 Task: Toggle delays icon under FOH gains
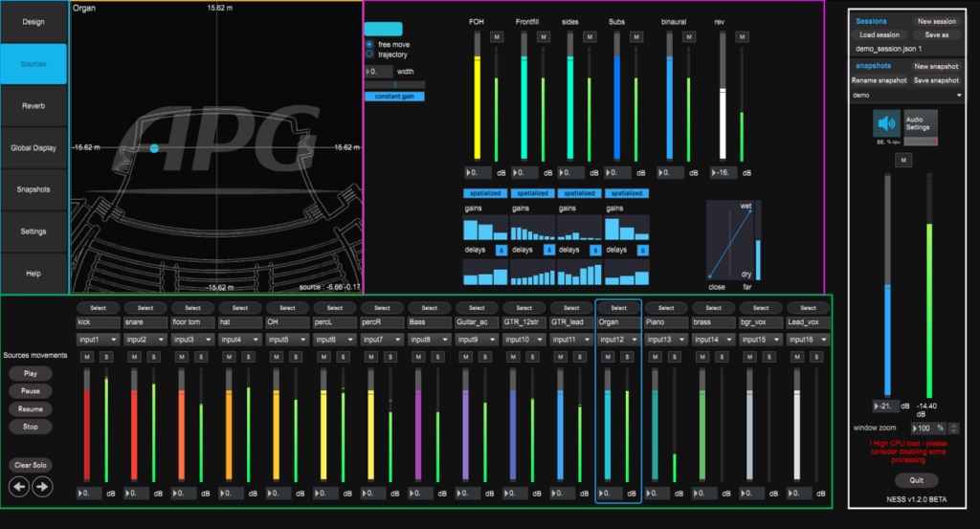coord(501,250)
